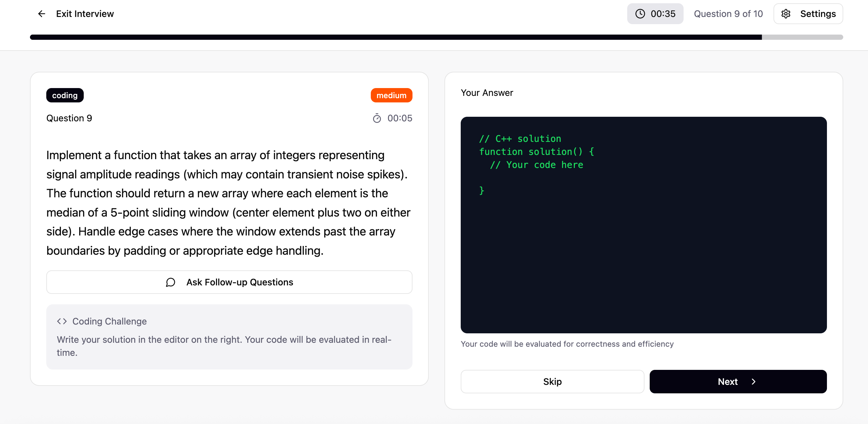Skip this question
This screenshot has width=868, height=424.
(552, 382)
